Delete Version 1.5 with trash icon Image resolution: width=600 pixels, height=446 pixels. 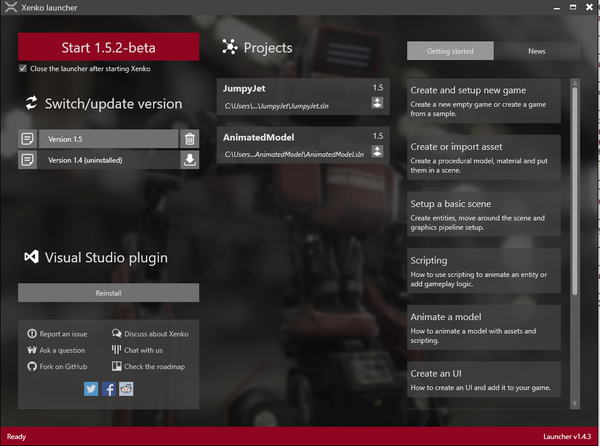(190, 139)
